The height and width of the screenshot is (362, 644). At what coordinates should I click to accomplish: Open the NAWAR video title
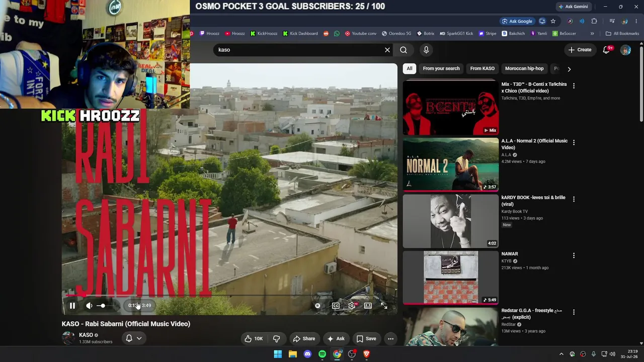pos(510,254)
